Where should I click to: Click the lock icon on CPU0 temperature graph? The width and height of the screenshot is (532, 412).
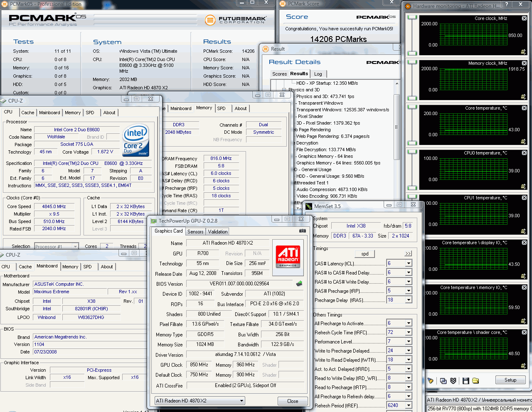[524, 186]
